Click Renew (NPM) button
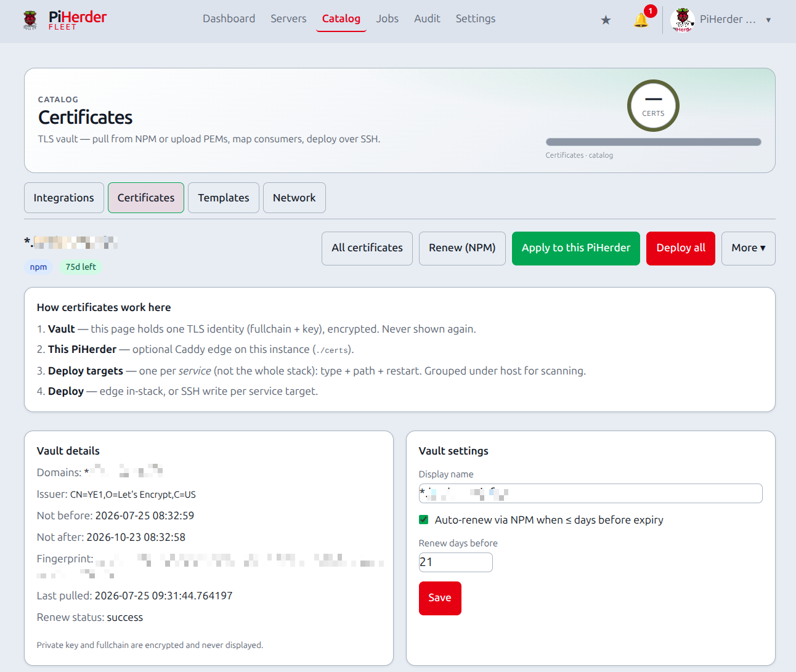796x672 pixels. [x=462, y=248]
